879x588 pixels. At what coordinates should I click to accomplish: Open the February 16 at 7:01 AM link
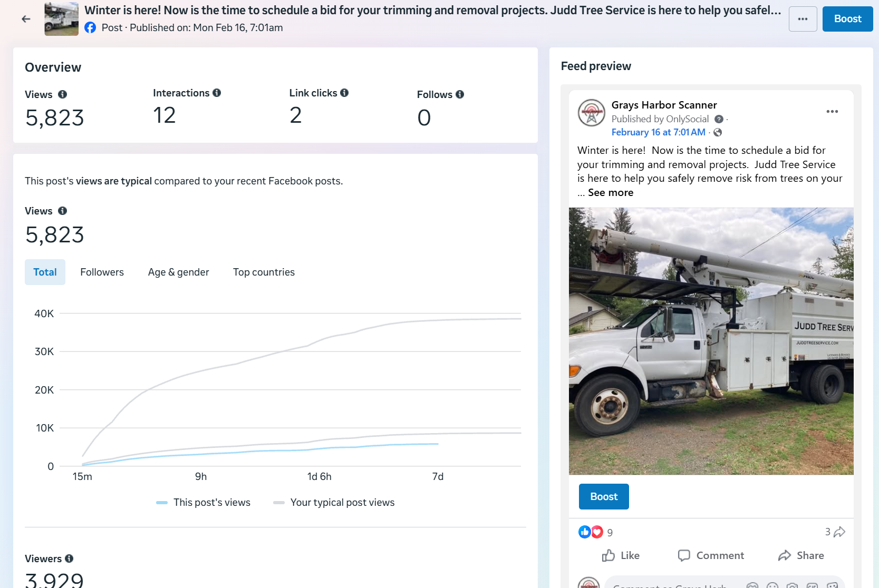point(658,132)
